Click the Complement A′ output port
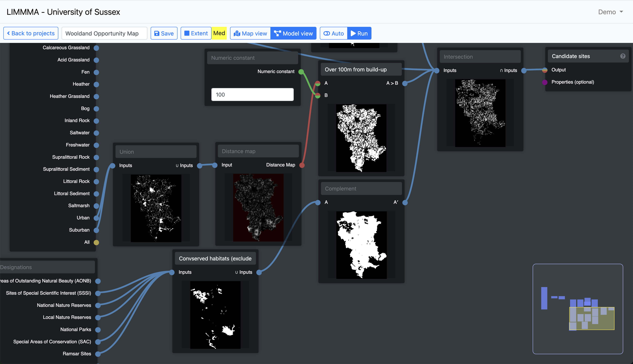This screenshot has height=364, width=633. tap(405, 203)
